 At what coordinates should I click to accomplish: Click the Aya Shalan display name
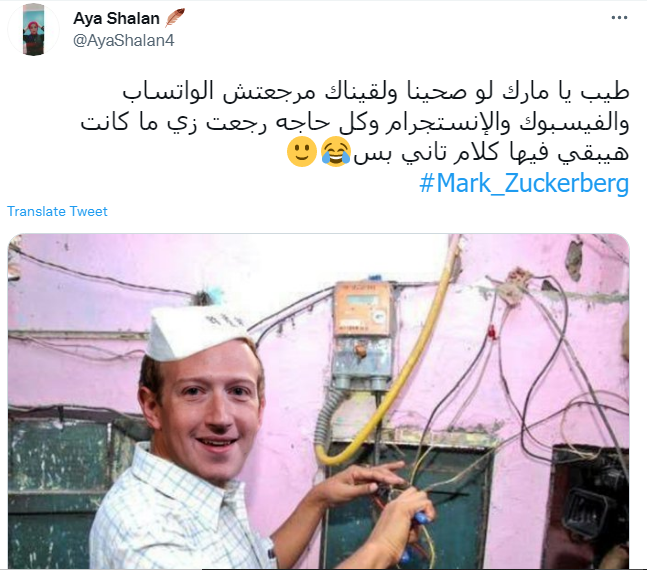click(116, 19)
